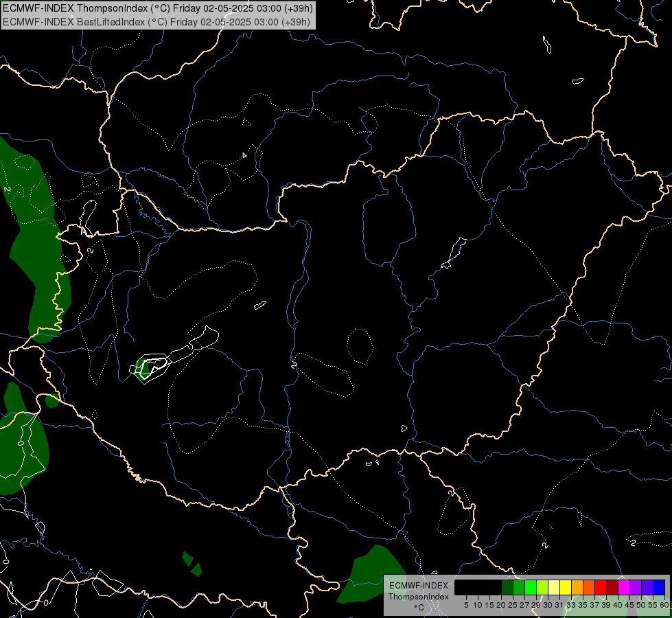Viewport: 672px width, 618px height.
Task: Click the ECMWF-INDEX label in the legend
Action: 418,586
